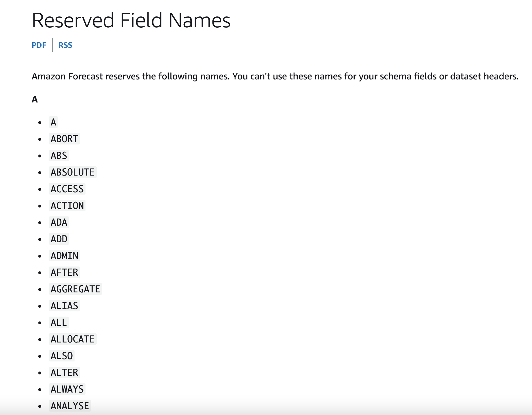Click the ACCESS reserved name

click(67, 189)
